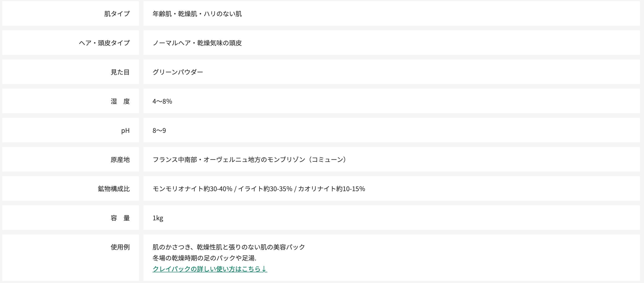Click the 原産地 label cell
644x283 pixels.
tap(120, 160)
